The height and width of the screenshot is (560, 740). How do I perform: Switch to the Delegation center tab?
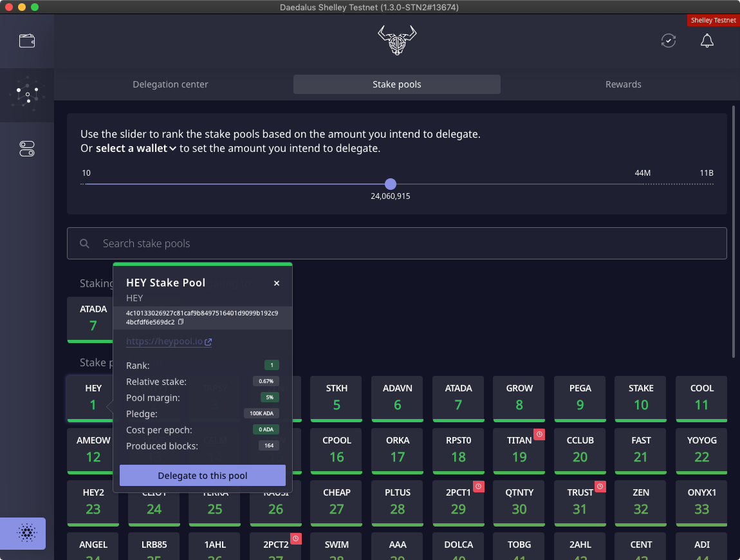171,84
